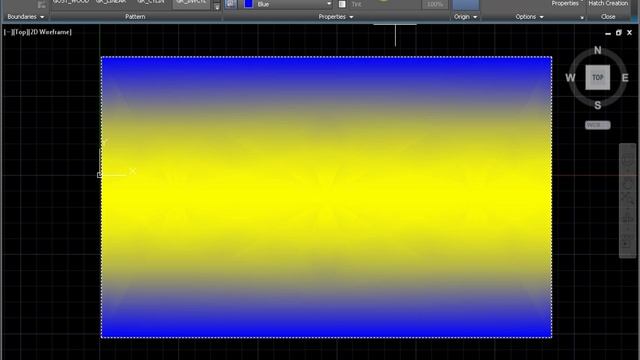Click the Set Origin button

tap(466, 5)
